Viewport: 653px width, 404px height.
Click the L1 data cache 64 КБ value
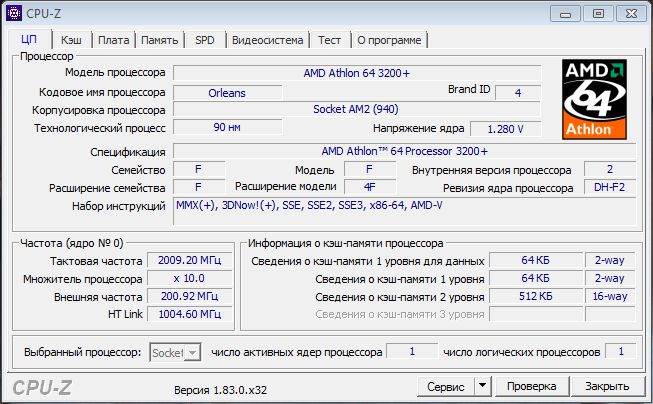pyautogui.click(x=536, y=260)
